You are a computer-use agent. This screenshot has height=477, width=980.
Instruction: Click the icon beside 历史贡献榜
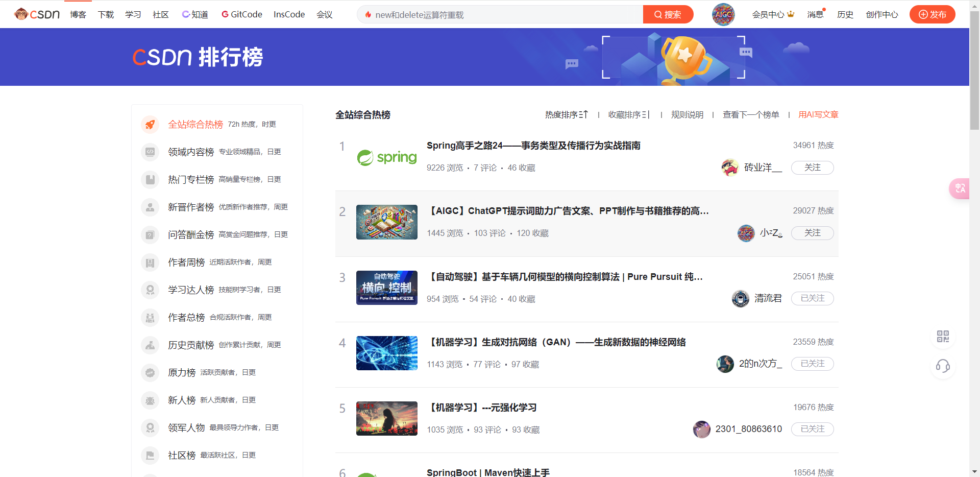(x=150, y=345)
